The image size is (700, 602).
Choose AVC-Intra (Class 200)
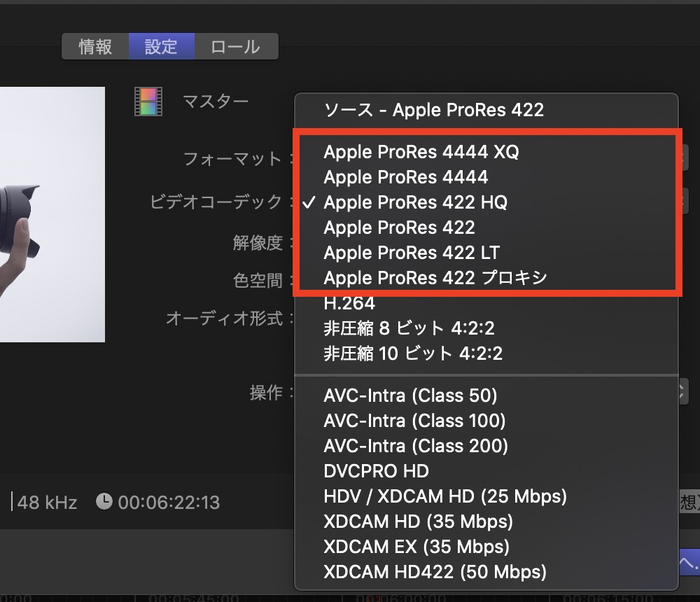pos(486,446)
